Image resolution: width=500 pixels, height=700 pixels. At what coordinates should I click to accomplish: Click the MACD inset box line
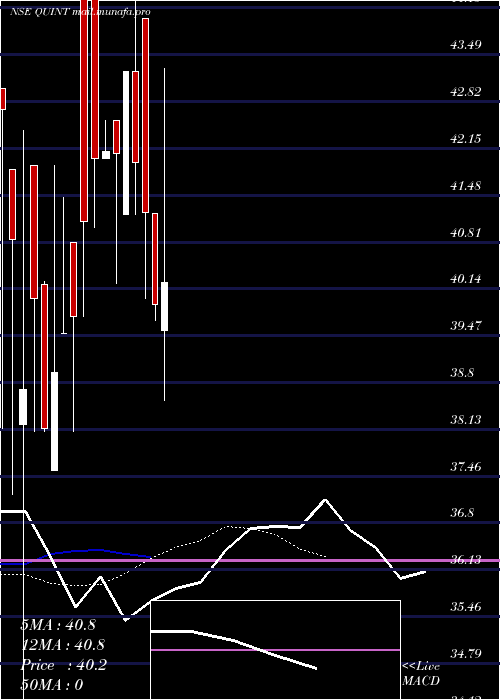point(233,649)
